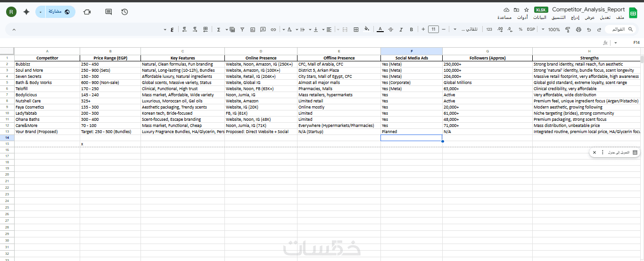Collapse the toolbar with the chevron
Screen dimensions: 644x261
coord(14,29)
